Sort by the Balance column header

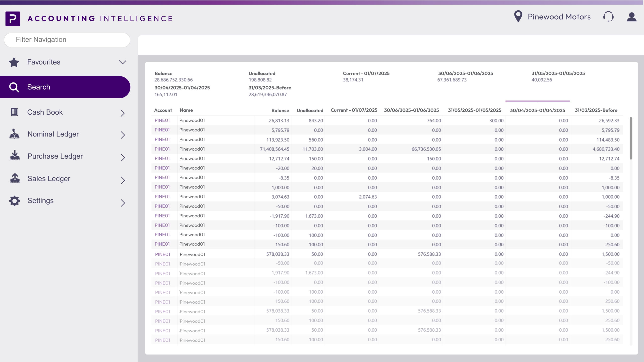click(280, 110)
